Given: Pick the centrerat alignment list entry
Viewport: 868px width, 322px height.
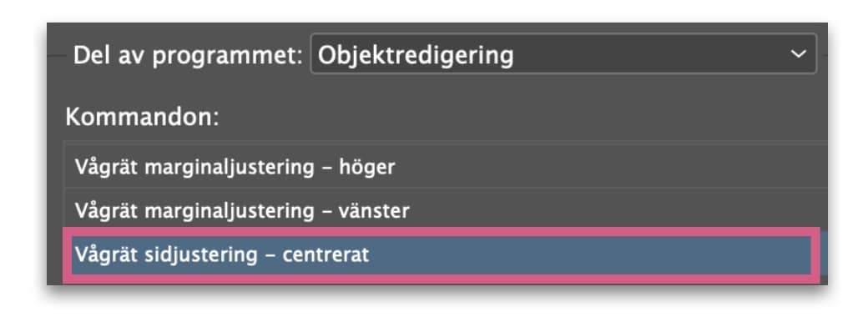Looking at the screenshot, I should click(x=442, y=255).
